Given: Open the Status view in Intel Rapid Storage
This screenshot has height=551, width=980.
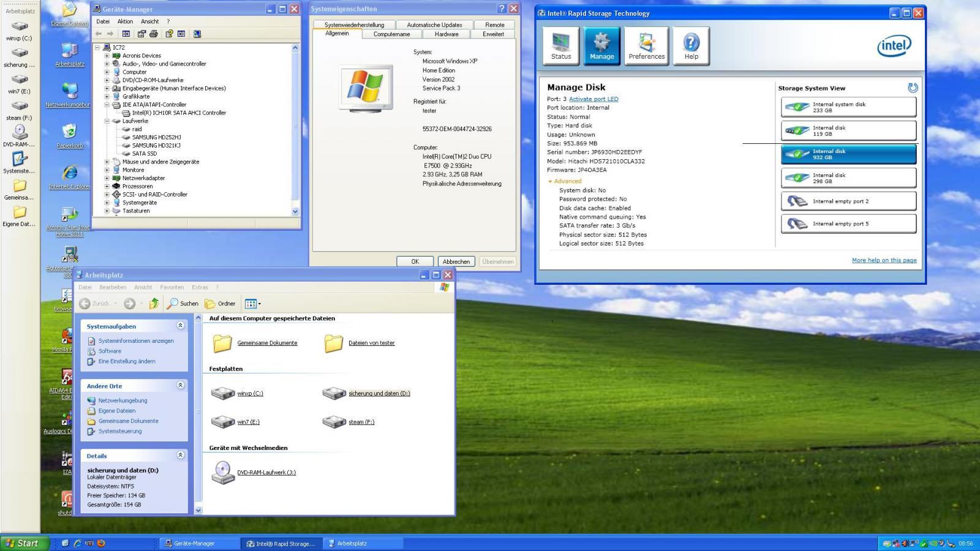Looking at the screenshot, I should click(x=561, y=46).
